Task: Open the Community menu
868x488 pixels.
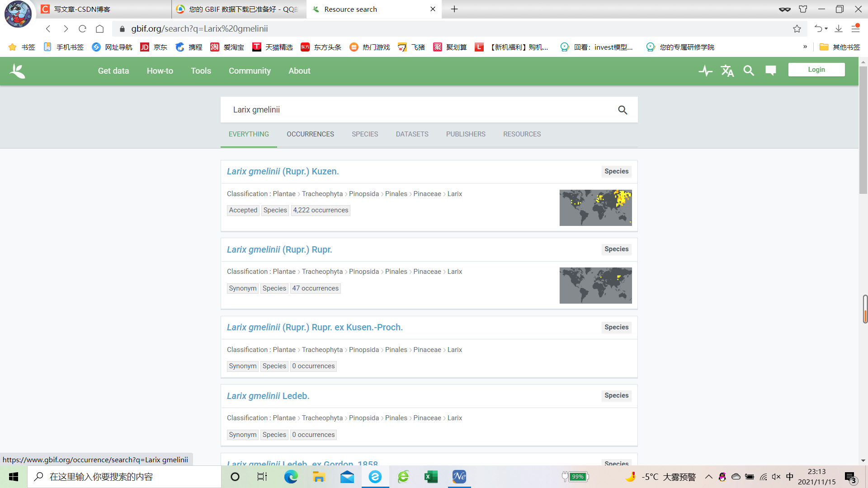Action: [x=250, y=71]
